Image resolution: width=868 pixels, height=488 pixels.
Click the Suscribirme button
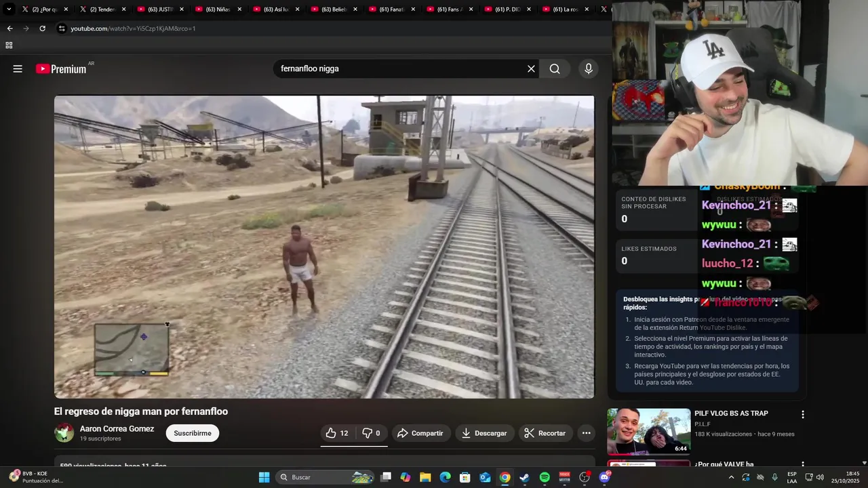click(193, 433)
